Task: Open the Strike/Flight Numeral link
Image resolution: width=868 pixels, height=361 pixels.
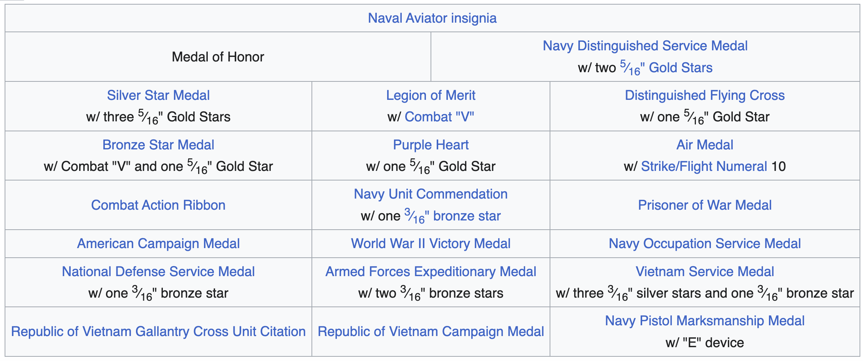Action: click(x=704, y=166)
